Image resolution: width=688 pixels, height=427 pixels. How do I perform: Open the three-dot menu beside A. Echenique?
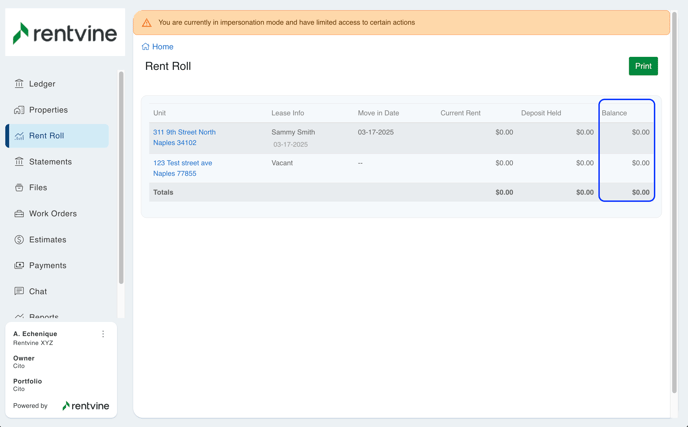pyautogui.click(x=103, y=334)
